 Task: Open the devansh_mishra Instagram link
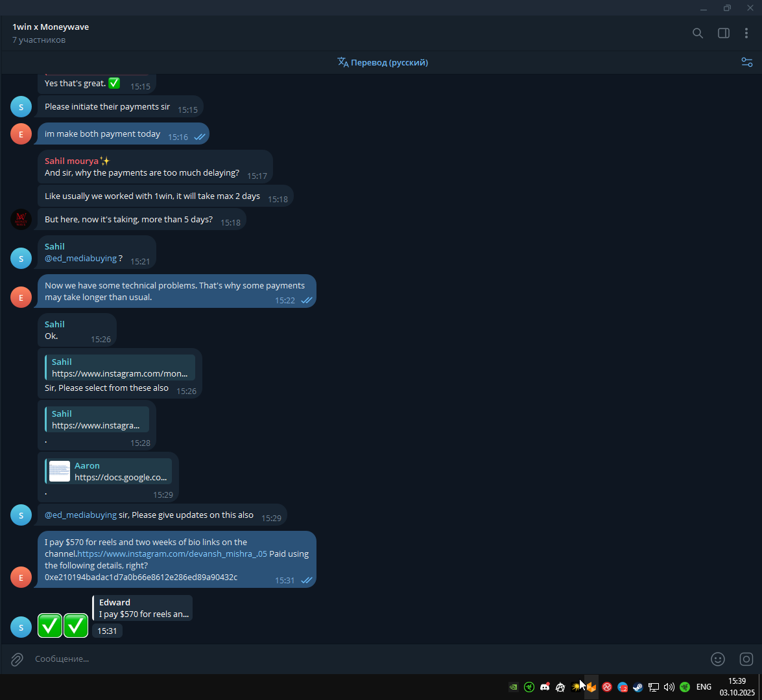pyautogui.click(x=172, y=554)
